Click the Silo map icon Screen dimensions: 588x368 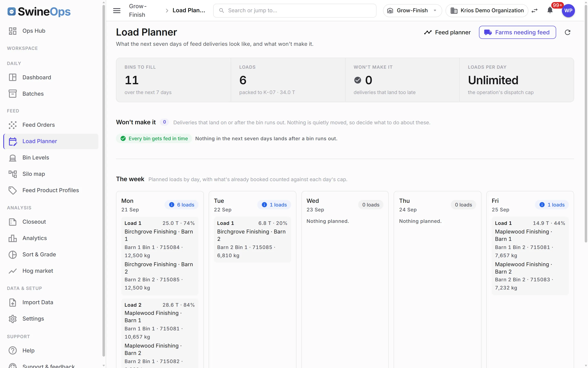click(13, 174)
